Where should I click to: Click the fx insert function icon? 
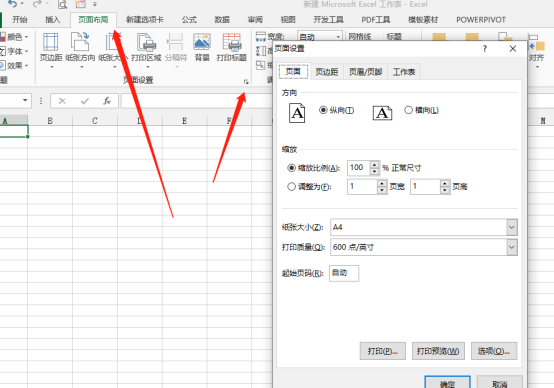click(x=107, y=101)
